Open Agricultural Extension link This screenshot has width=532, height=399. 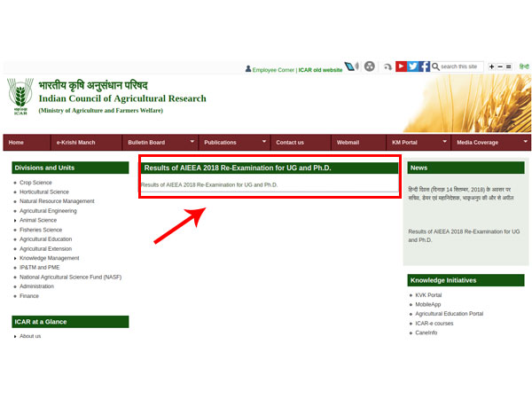(x=46, y=249)
